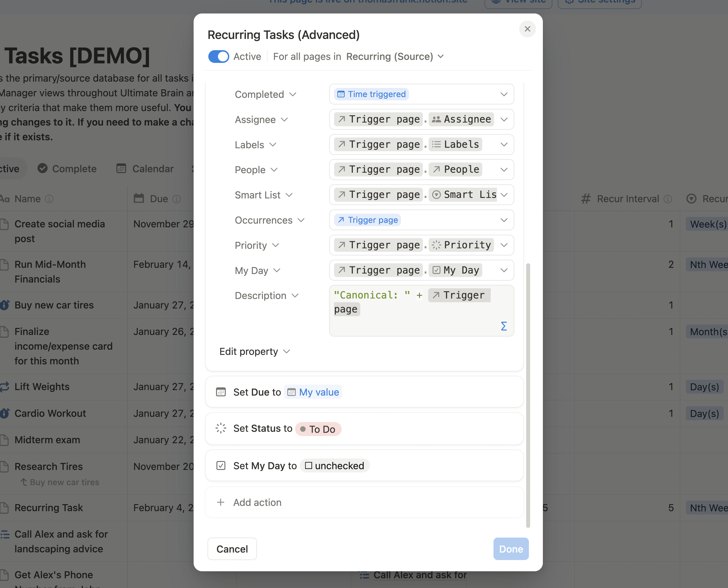
Task: Expand the Edit property dropdown
Action: tap(255, 352)
